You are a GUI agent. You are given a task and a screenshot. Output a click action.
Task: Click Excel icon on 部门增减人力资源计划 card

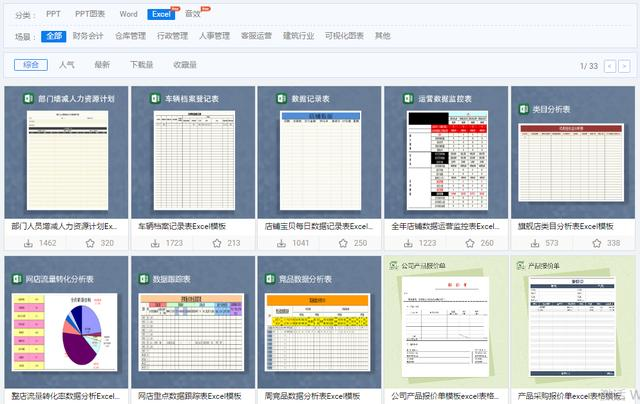pos(28,98)
